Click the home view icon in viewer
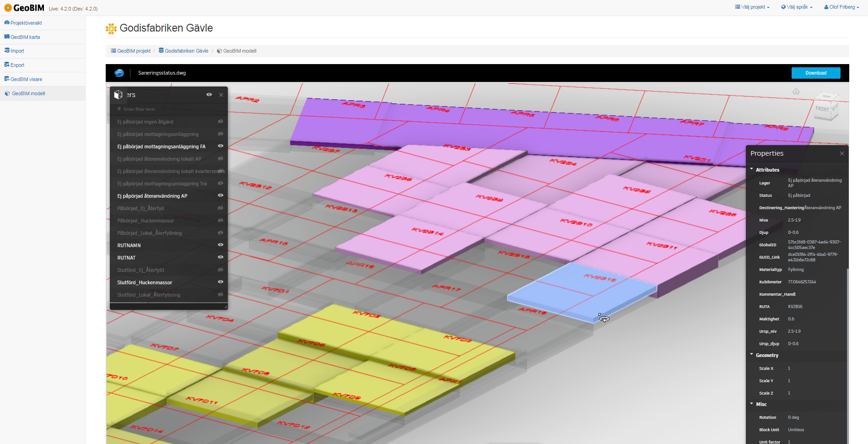The image size is (868, 444). click(796, 92)
